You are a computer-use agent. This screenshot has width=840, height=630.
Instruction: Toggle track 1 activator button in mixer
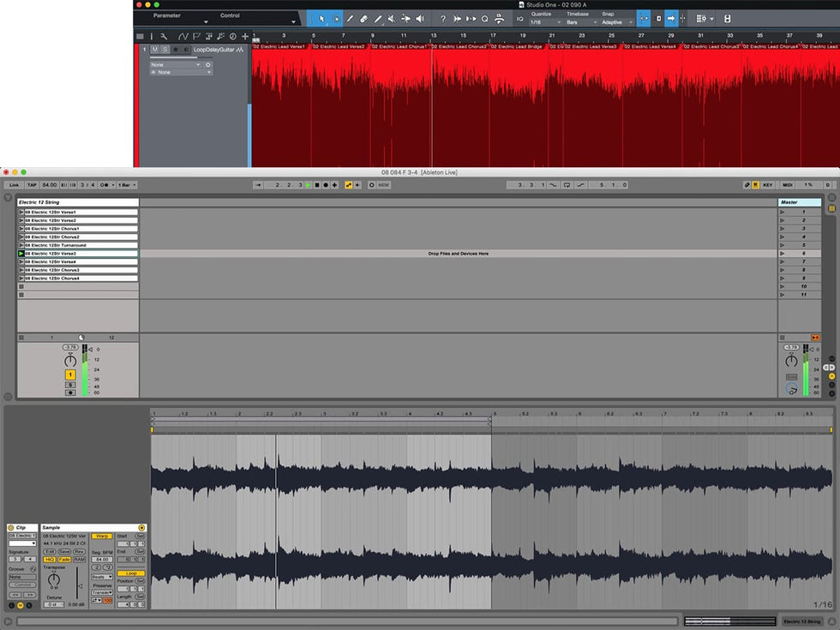coord(70,375)
